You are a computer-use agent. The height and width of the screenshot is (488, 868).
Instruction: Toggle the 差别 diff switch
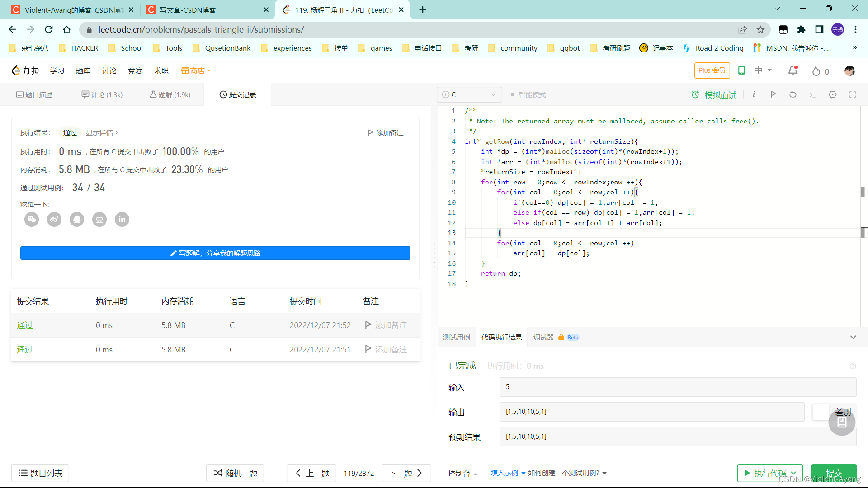coord(821,412)
